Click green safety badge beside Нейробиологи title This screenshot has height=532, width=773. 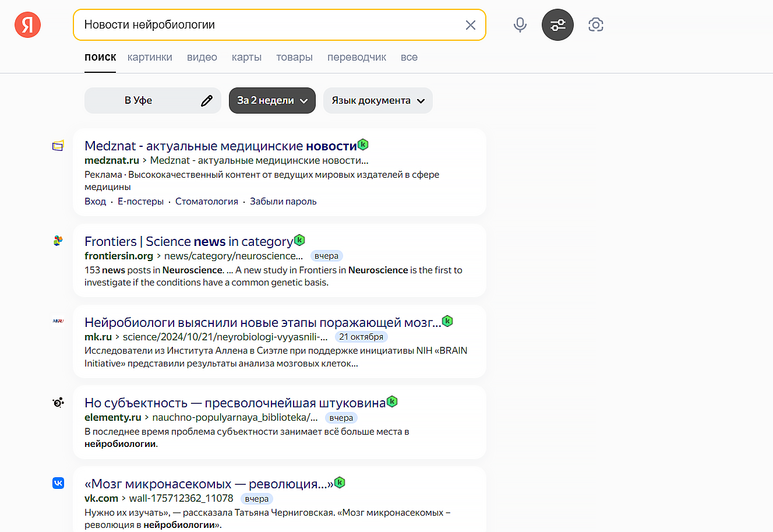coord(447,320)
